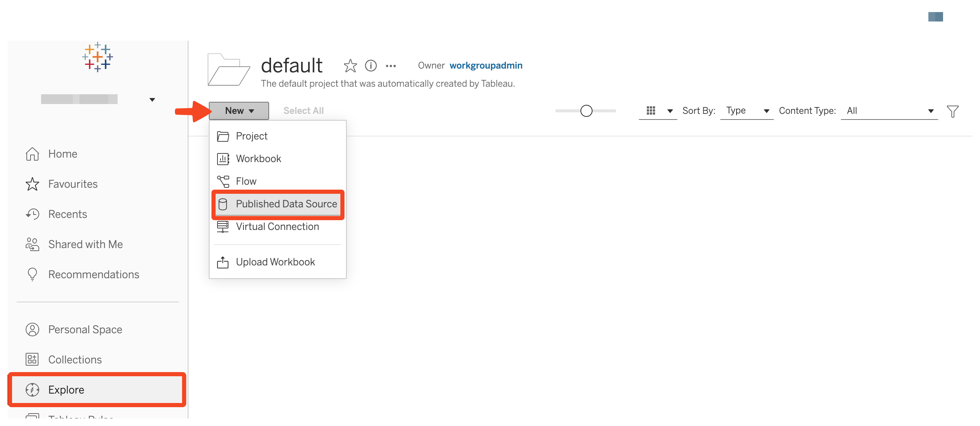Click the upload icon beside Upload Workbook
Image resolution: width=980 pixels, height=426 pixels.
coord(223,262)
